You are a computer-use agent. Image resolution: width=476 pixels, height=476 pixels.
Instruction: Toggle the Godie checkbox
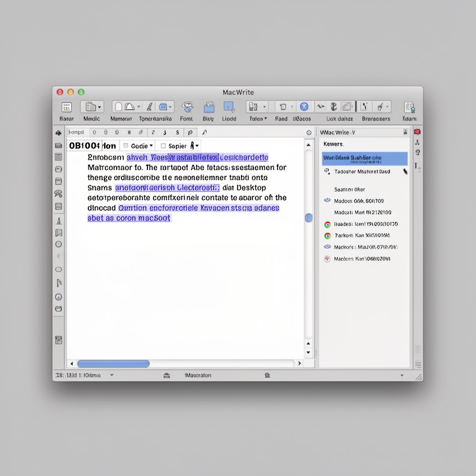pyautogui.click(x=126, y=145)
